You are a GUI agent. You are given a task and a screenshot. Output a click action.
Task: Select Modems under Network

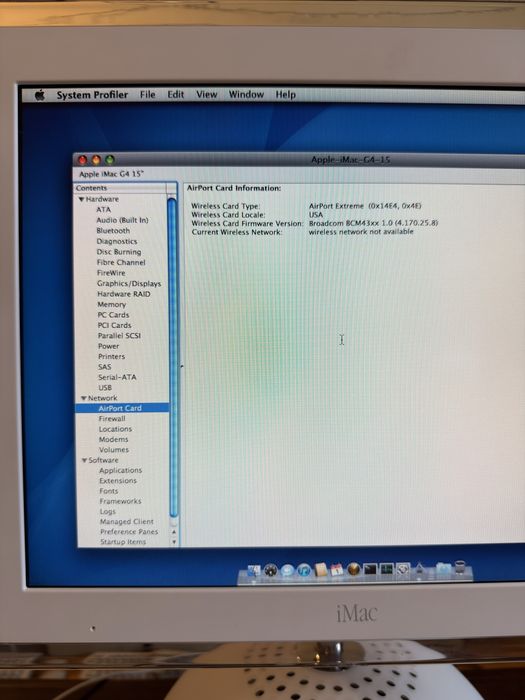(113, 439)
